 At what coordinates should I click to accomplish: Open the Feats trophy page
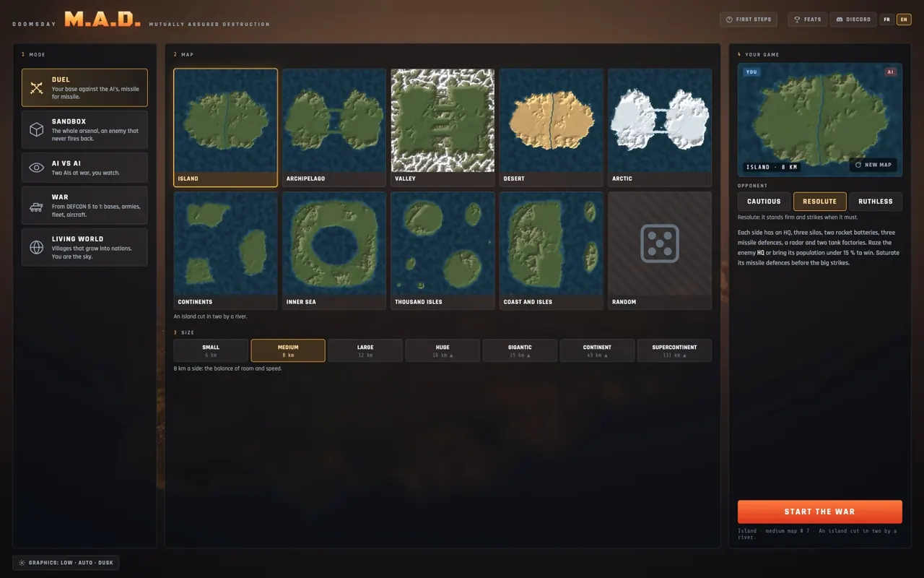pyautogui.click(x=807, y=20)
